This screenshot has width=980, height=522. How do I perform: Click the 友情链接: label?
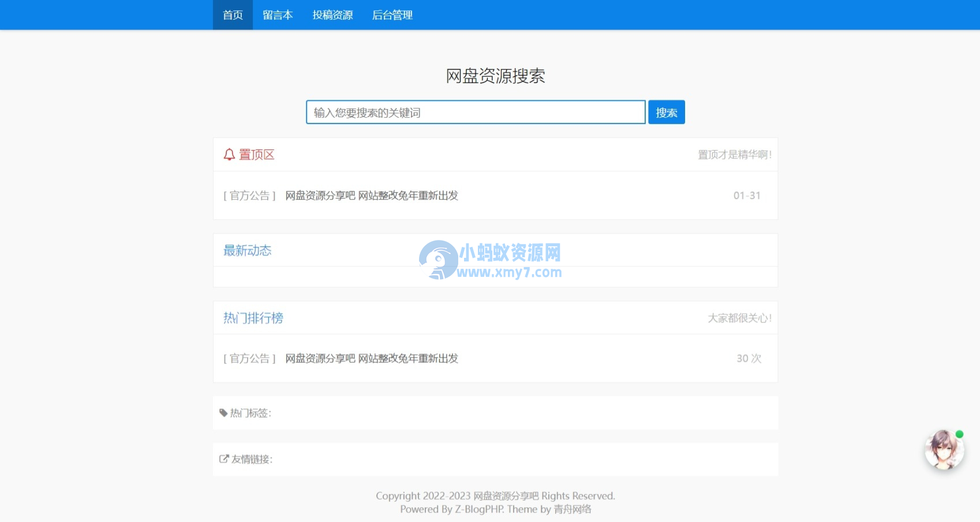click(252, 459)
